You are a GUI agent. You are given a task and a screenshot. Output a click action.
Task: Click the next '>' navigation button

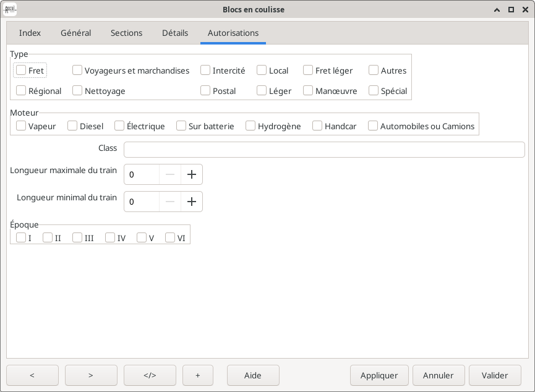(x=91, y=375)
